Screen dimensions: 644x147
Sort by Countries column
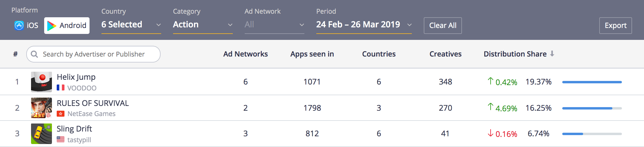[x=379, y=54]
